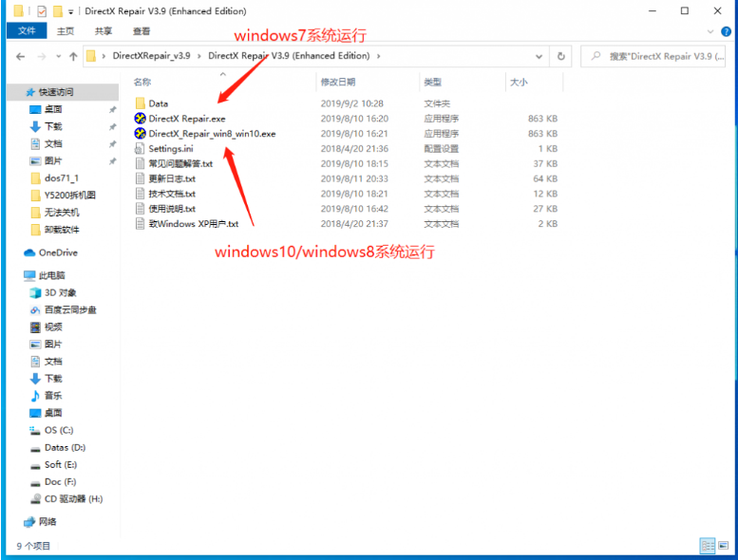Refresh the current folder view
Viewport: 738px width, 560px height.
(x=562, y=56)
